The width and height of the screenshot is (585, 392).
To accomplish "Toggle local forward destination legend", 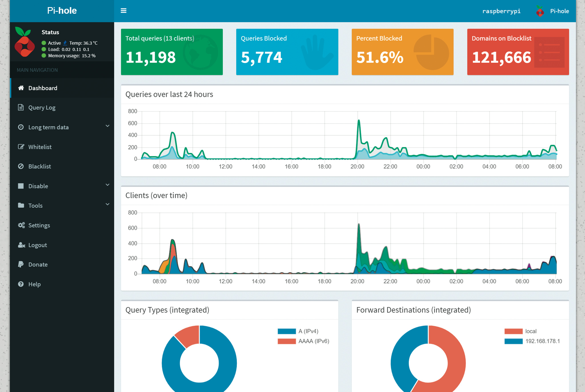I will tap(530, 331).
